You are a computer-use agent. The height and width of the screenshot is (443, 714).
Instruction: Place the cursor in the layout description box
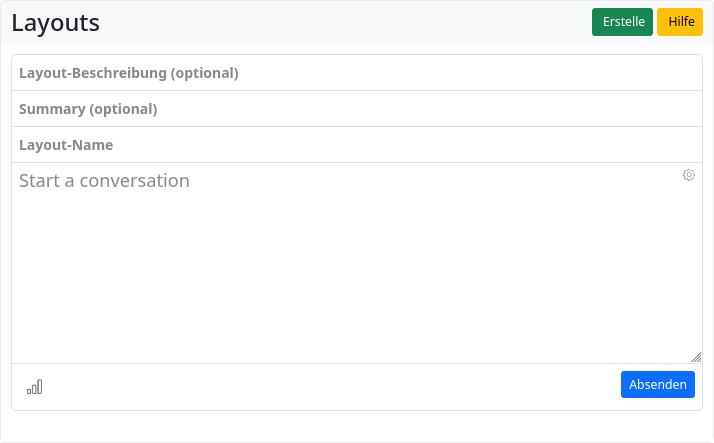(357, 73)
